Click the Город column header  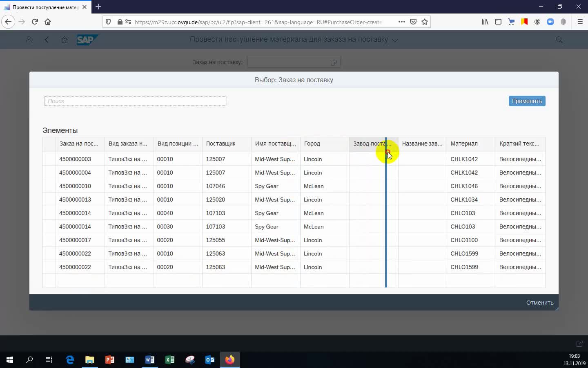324,144
